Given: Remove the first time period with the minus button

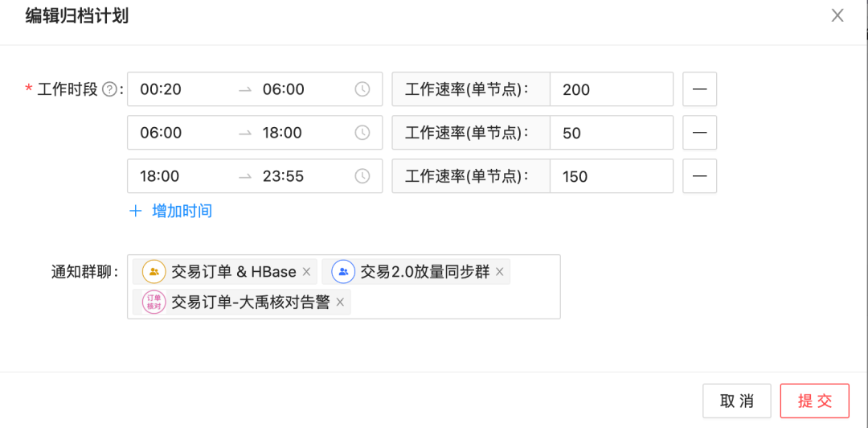Looking at the screenshot, I should 700,88.
